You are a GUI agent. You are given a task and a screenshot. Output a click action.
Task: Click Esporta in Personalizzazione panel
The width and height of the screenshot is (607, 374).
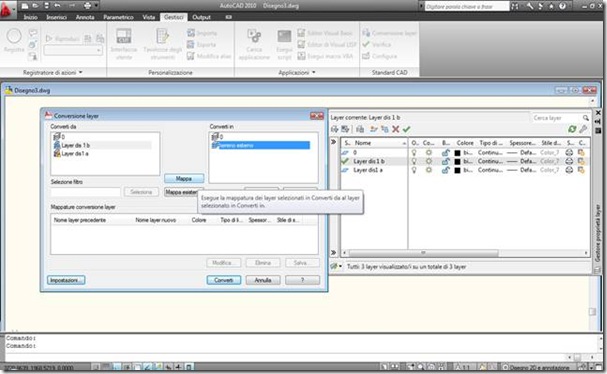tap(201, 45)
